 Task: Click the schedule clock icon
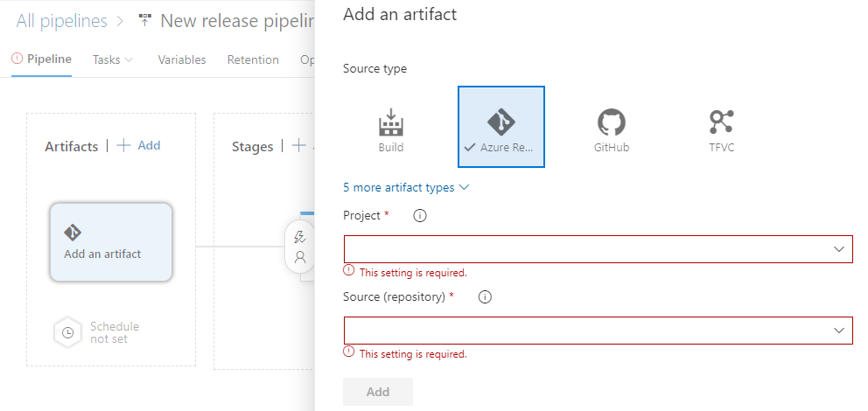[x=67, y=332]
